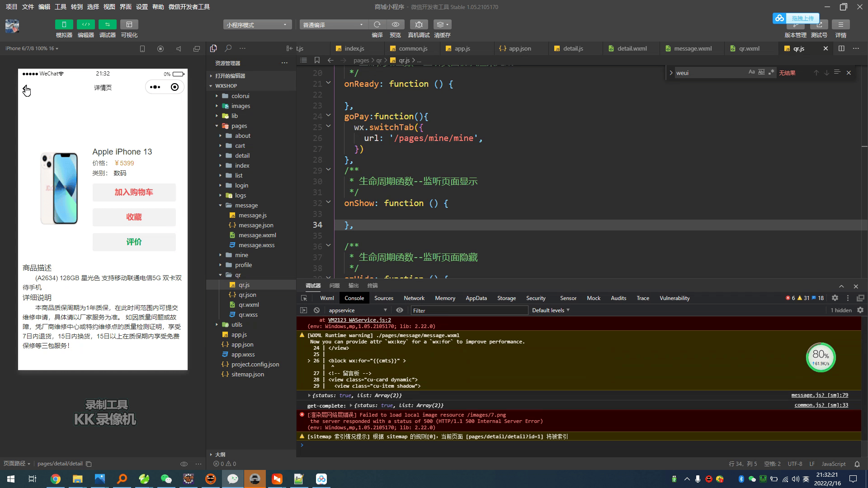Image resolution: width=868 pixels, height=488 pixels.
Task: Open the Default levels dropdown
Action: tap(551, 310)
